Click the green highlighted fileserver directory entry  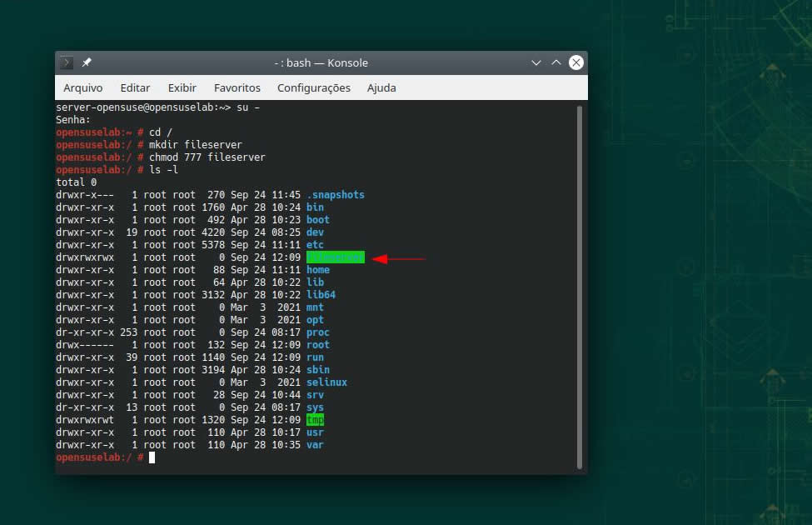pyautogui.click(x=335, y=257)
